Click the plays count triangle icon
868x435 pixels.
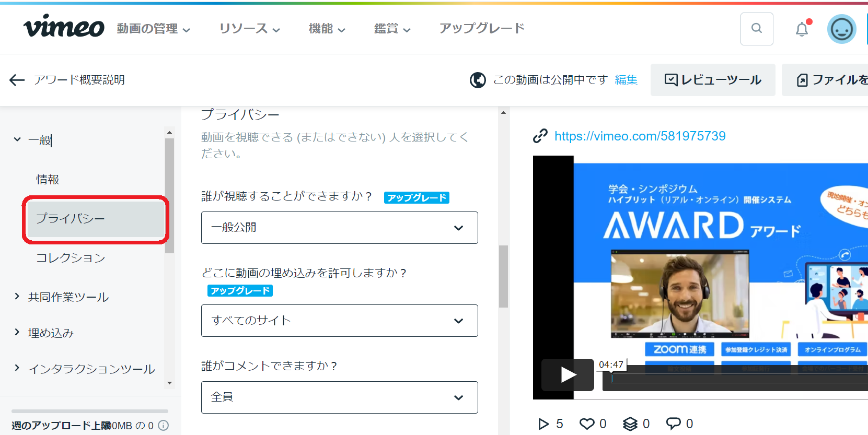[544, 424]
